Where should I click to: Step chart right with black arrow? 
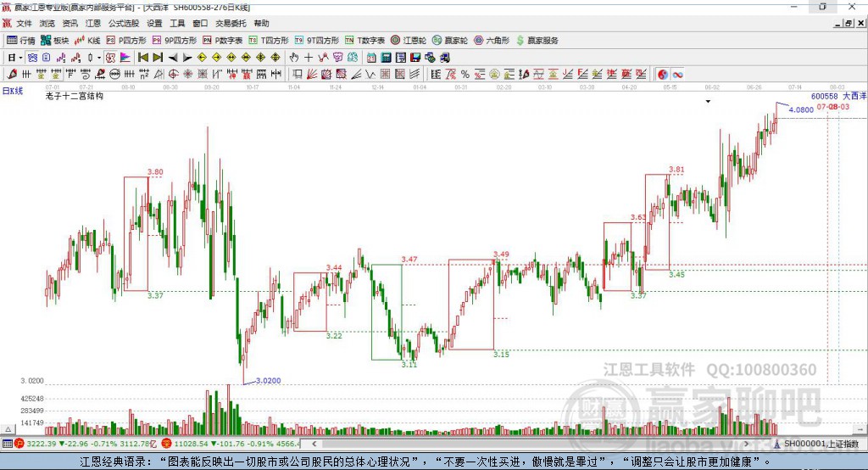coord(187,58)
